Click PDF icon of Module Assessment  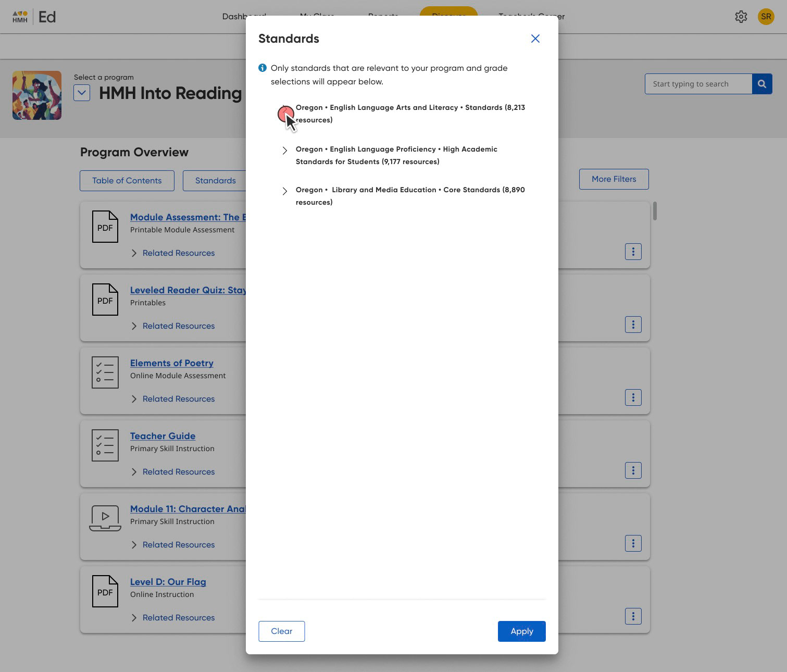coord(105,227)
